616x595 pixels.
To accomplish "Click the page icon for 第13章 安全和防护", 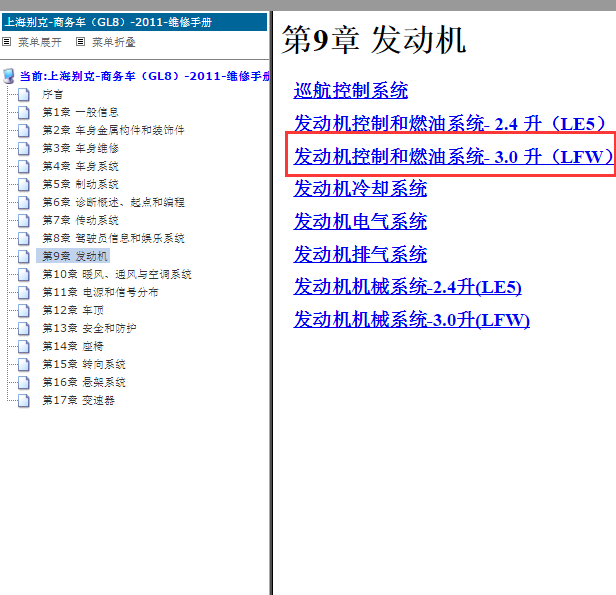I will (x=24, y=328).
